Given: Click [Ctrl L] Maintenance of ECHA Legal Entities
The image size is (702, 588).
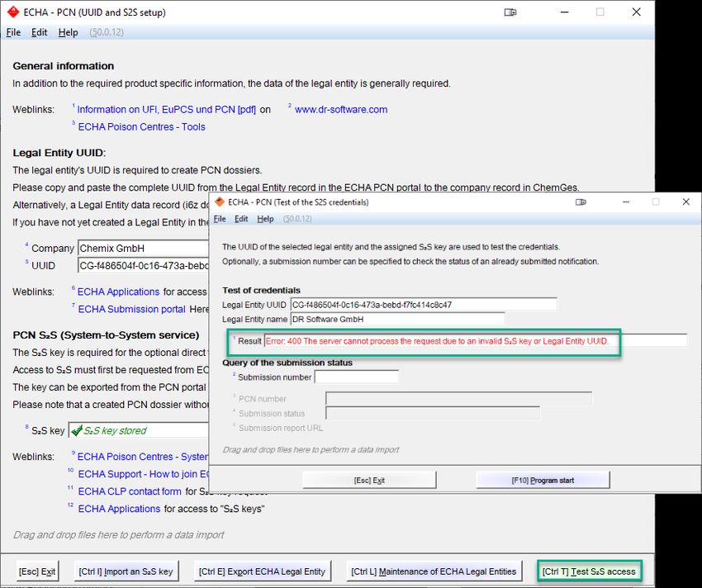Looking at the screenshot, I should pos(434,571).
